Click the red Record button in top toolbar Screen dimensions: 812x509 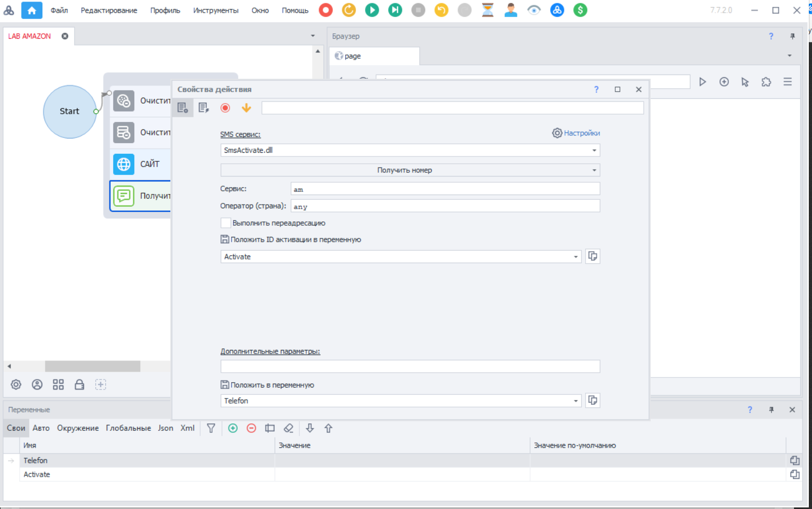[x=326, y=10]
